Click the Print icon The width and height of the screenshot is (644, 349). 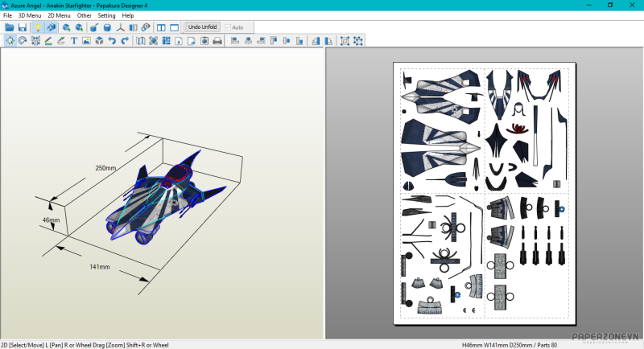point(217,40)
